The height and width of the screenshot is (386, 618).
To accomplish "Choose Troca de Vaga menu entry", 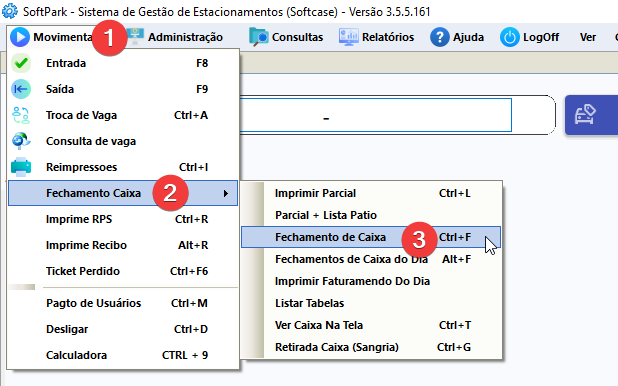I will point(123,115).
